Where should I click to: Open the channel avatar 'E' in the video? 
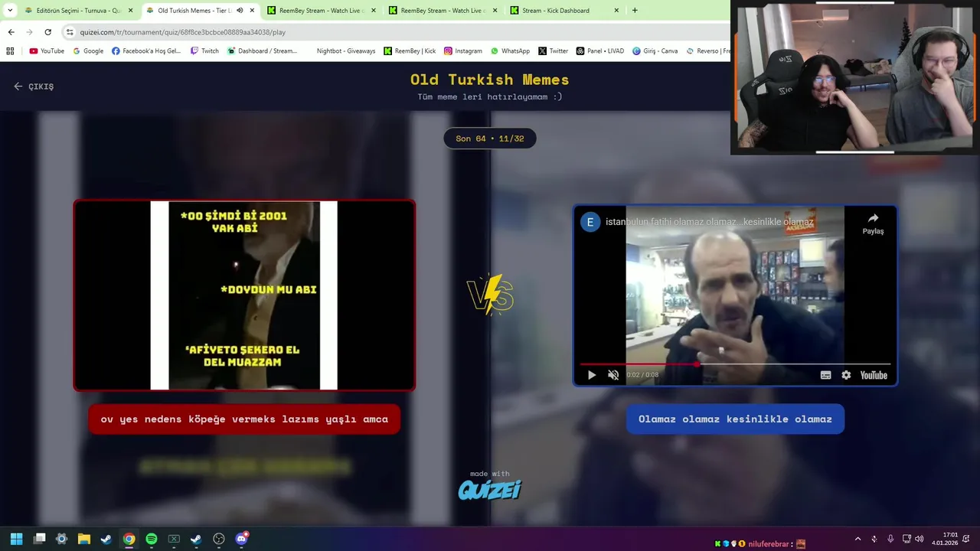pyautogui.click(x=590, y=222)
